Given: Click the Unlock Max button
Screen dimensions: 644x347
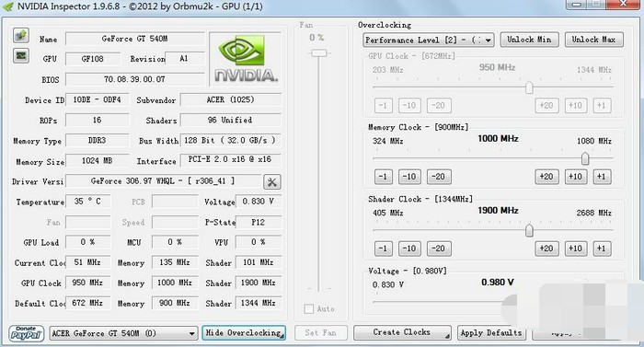Looking at the screenshot, I should point(593,40).
